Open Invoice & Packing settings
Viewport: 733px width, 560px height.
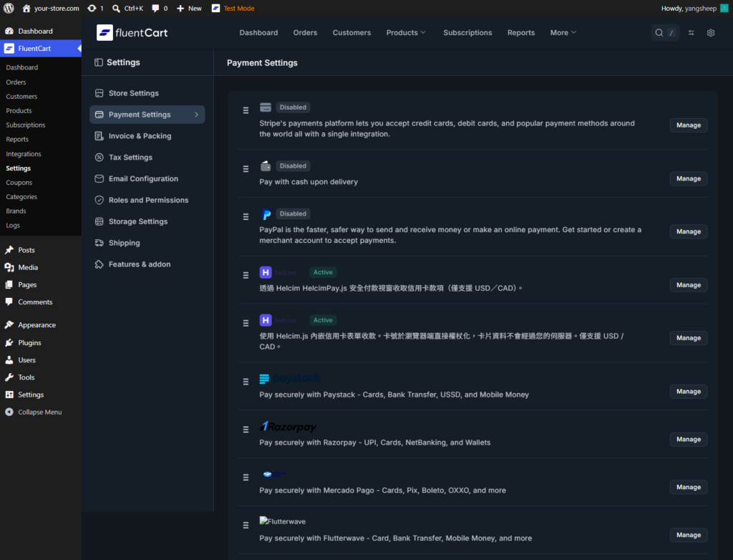(x=147, y=136)
